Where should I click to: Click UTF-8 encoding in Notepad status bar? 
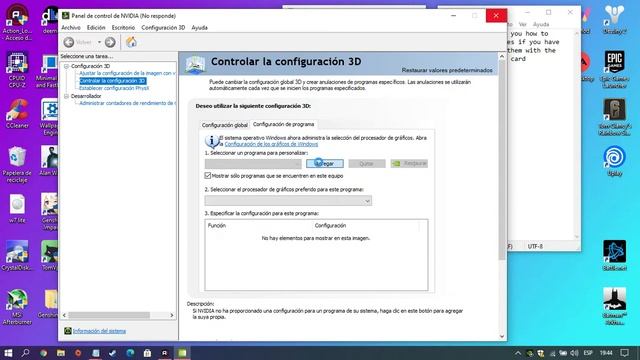click(x=535, y=247)
